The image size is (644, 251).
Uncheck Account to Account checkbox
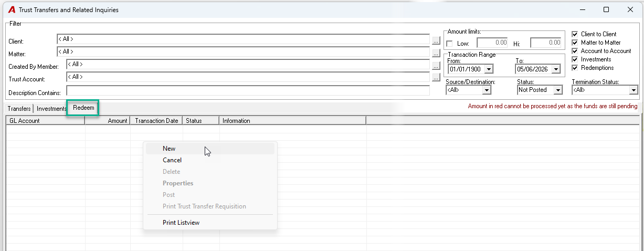click(575, 51)
